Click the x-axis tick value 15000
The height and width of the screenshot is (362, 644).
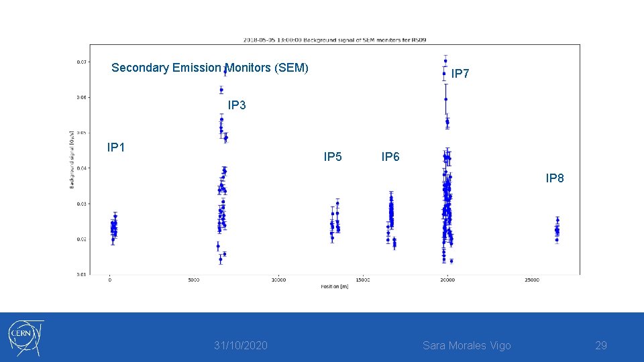[x=363, y=280]
